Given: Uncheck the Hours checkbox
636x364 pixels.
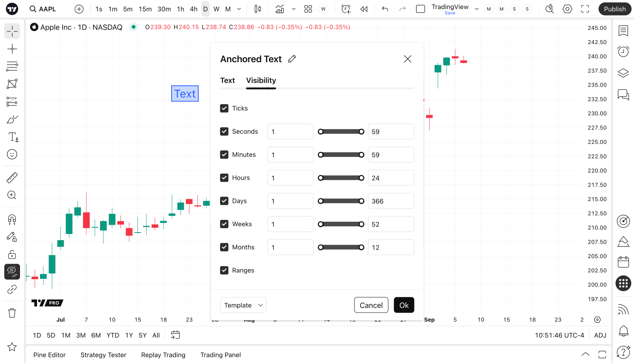Looking at the screenshot, I should (x=224, y=178).
